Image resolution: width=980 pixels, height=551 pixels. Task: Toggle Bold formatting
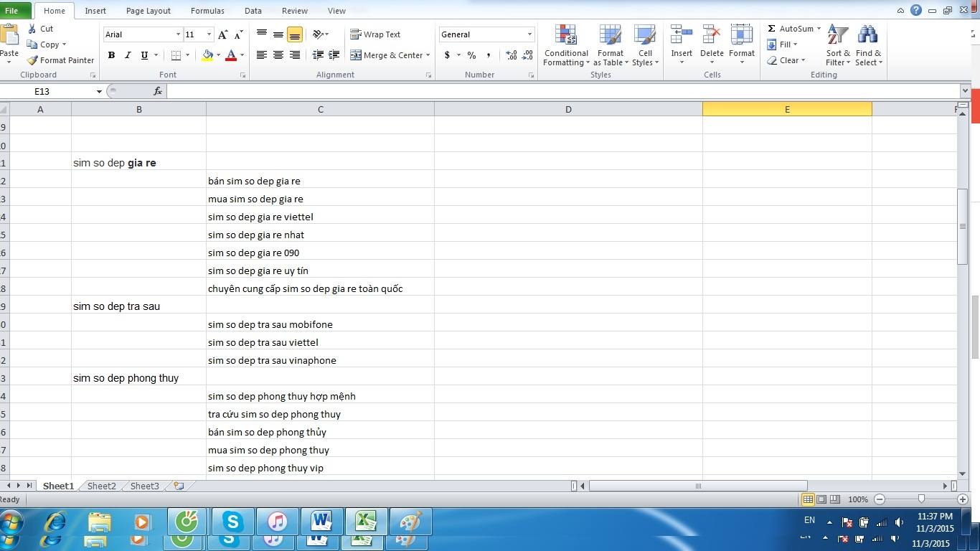pos(111,55)
